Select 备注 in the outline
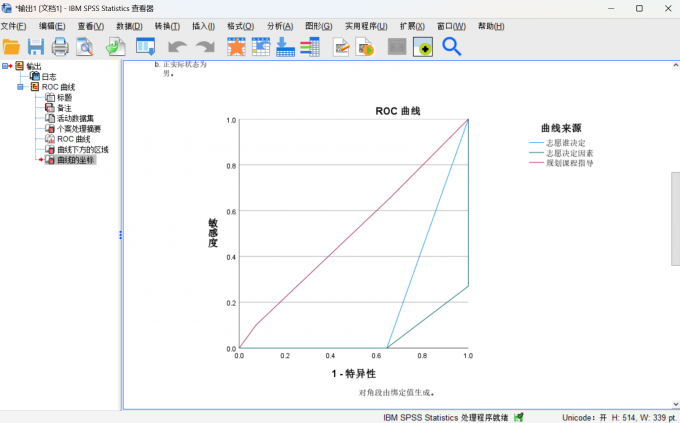 tap(64, 108)
